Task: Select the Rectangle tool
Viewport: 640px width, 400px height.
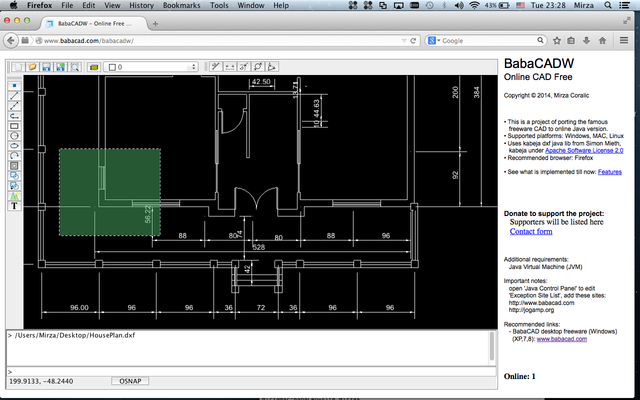Action: (x=14, y=126)
